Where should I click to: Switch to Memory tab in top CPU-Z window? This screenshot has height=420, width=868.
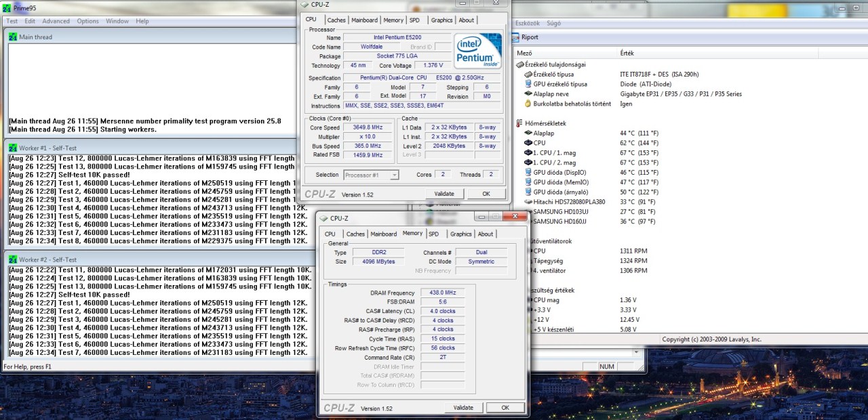tap(393, 20)
